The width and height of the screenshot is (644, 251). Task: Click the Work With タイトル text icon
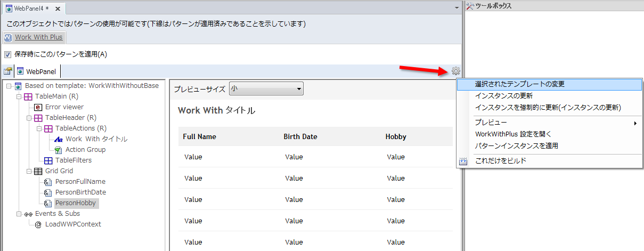(x=59, y=139)
